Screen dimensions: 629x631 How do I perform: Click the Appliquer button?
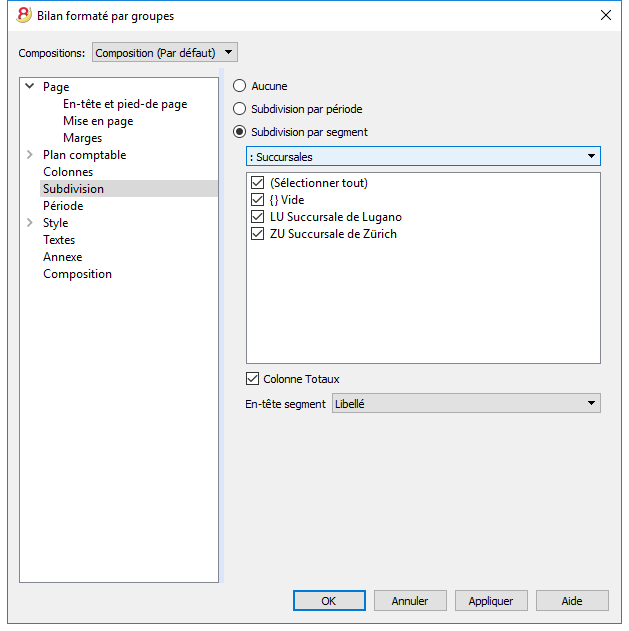point(491,601)
